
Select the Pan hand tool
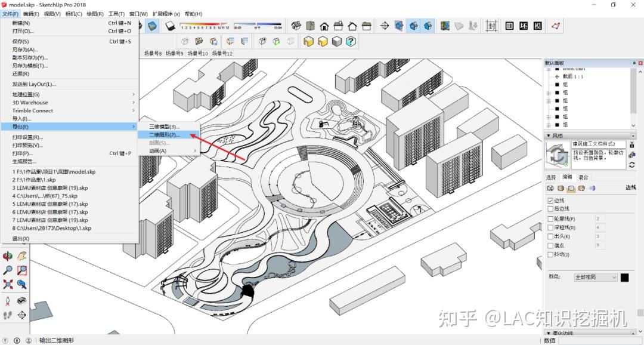(x=22, y=256)
